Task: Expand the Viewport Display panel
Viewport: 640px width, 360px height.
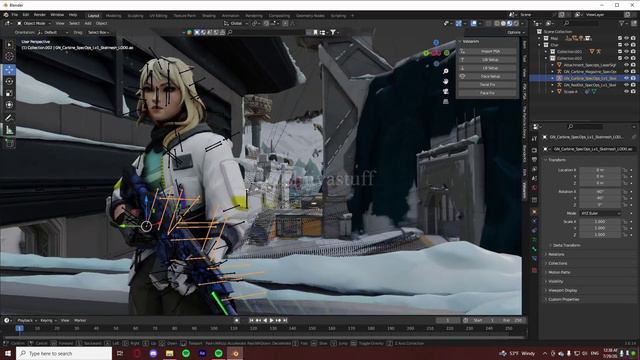Action: 562,290
